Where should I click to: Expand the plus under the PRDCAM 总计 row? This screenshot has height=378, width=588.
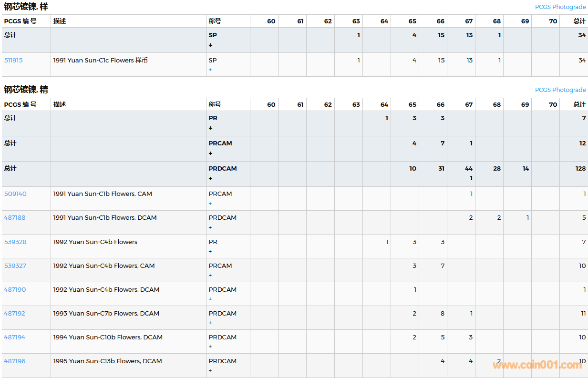[210, 179]
